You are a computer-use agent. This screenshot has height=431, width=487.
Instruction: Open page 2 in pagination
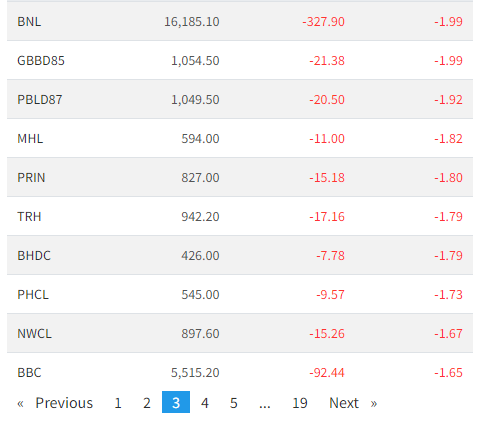(147, 403)
